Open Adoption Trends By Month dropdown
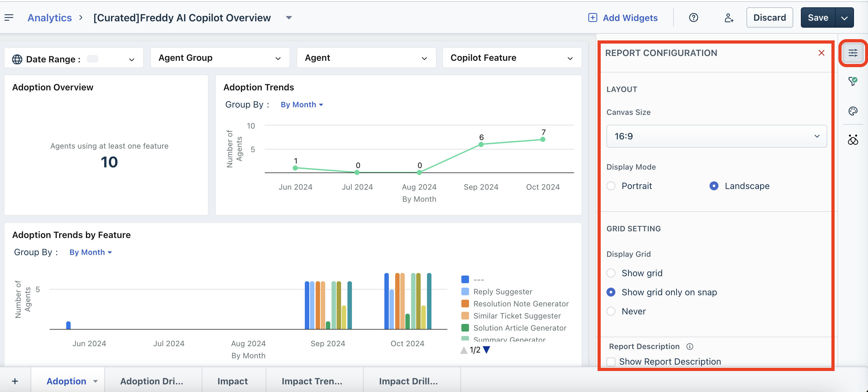 (302, 105)
